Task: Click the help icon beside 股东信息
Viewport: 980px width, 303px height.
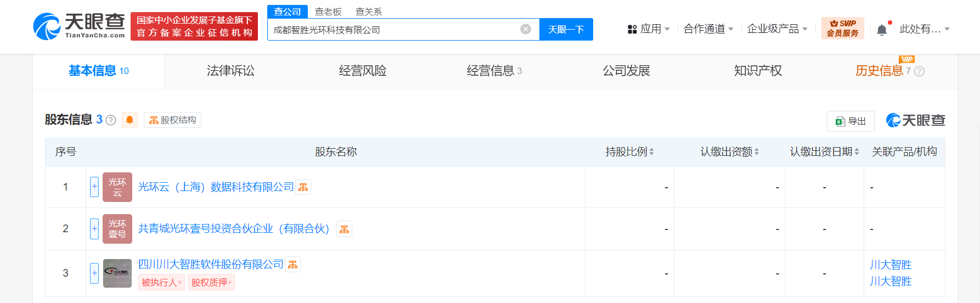Action: pyautogui.click(x=111, y=120)
